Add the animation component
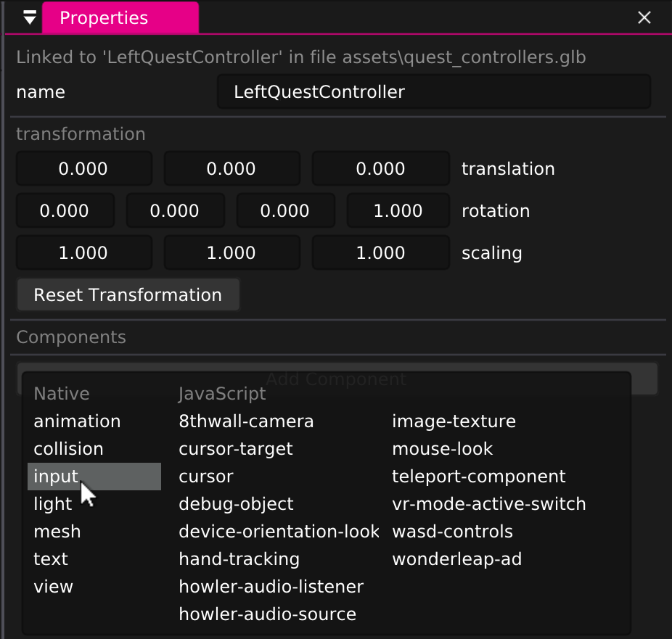Screen dimensions: 672x639 77,421
